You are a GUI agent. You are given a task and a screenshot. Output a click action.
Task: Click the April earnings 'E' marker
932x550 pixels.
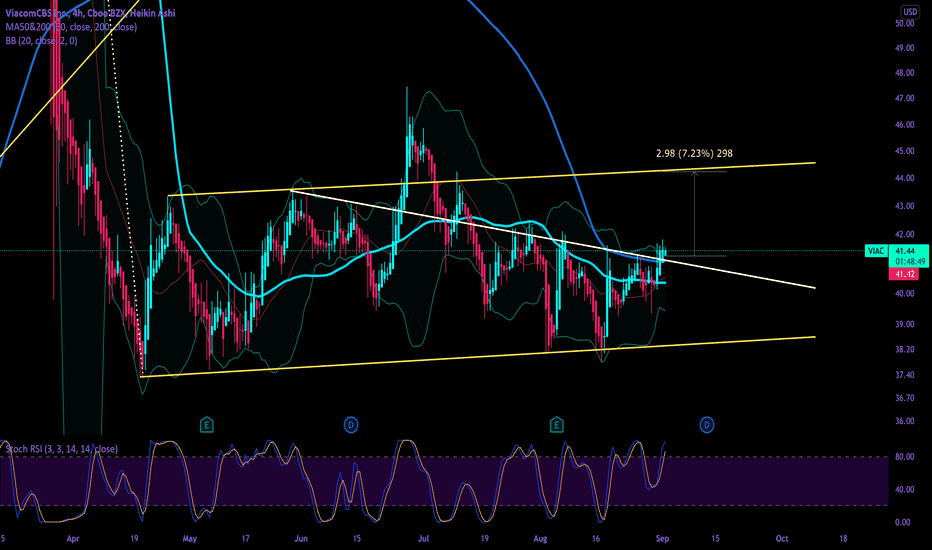coord(206,425)
